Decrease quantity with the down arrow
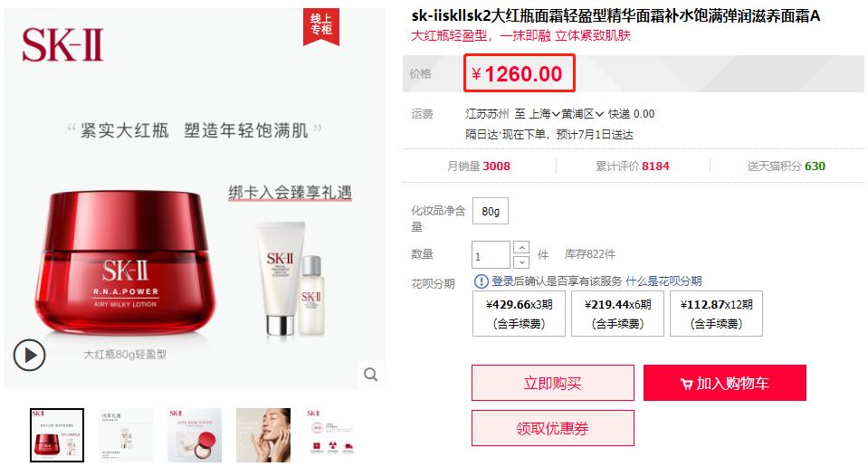Image resolution: width=868 pixels, height=476 pixels. coord(521,262)
